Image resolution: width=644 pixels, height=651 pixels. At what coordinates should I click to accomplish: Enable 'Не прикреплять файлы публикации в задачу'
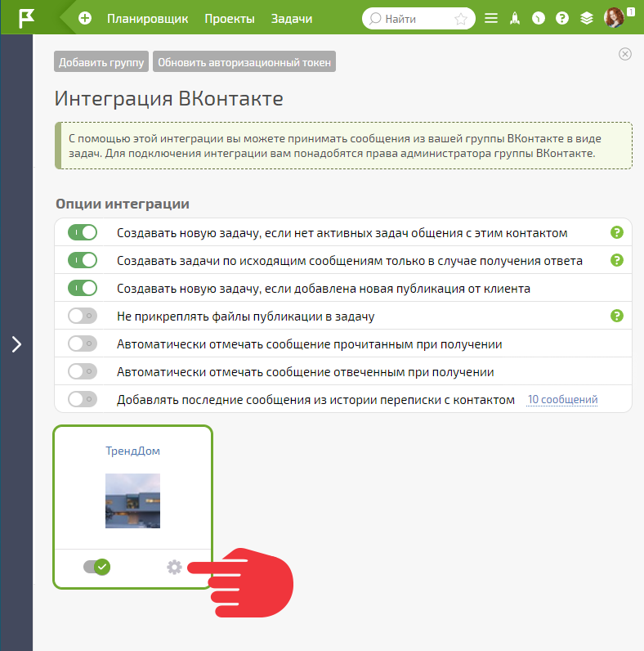tap(83, 316)
